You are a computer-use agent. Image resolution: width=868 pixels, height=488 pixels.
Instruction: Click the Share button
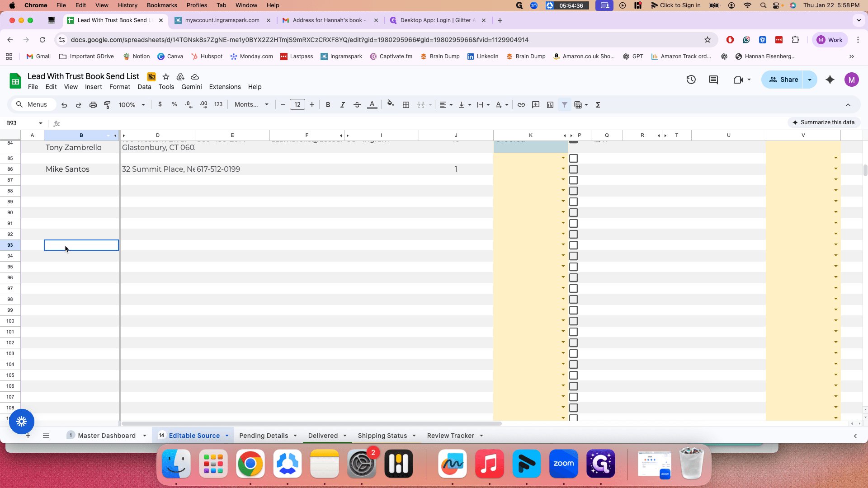pos(783,80)
